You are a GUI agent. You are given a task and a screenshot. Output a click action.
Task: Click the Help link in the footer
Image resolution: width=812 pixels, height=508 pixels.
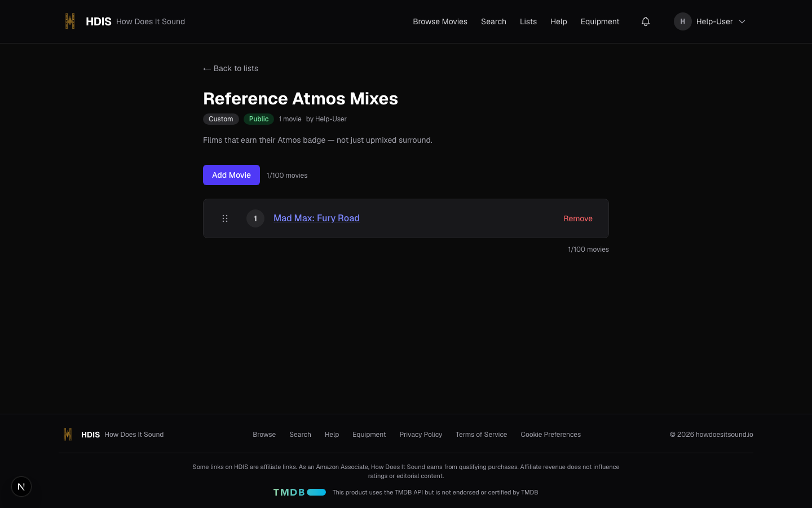(x=332, y=435)
